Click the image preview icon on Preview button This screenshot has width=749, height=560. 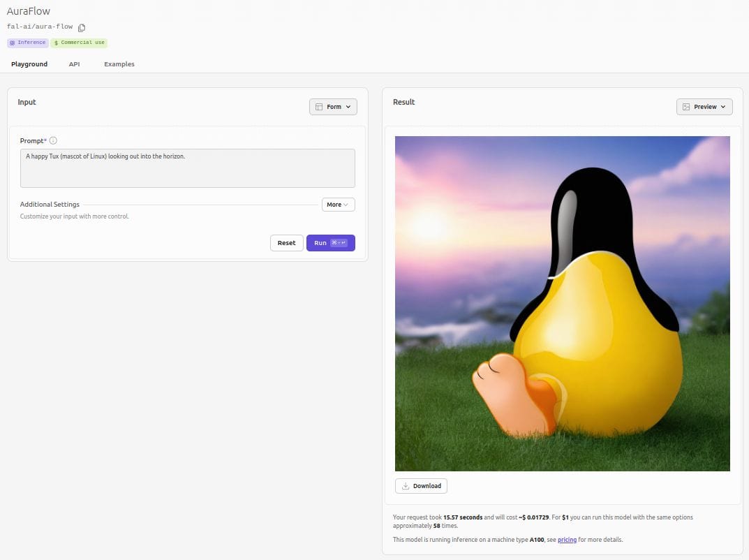pyautogui.click(x=686, y=106)
